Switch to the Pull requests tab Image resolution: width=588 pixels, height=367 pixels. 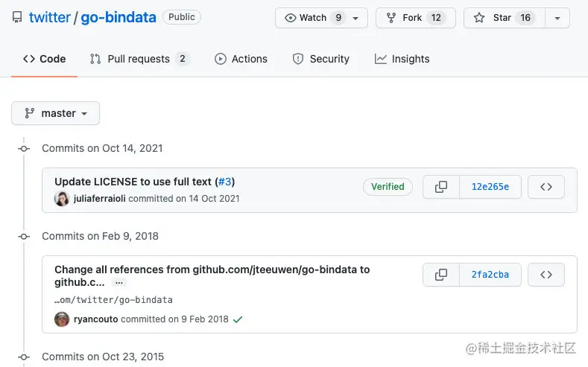140,59
